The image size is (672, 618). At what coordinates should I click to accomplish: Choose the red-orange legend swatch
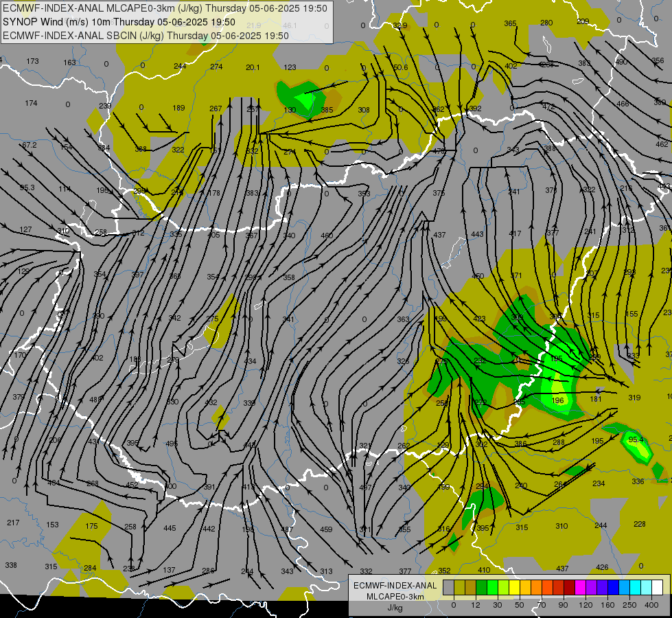pos(547,588)
